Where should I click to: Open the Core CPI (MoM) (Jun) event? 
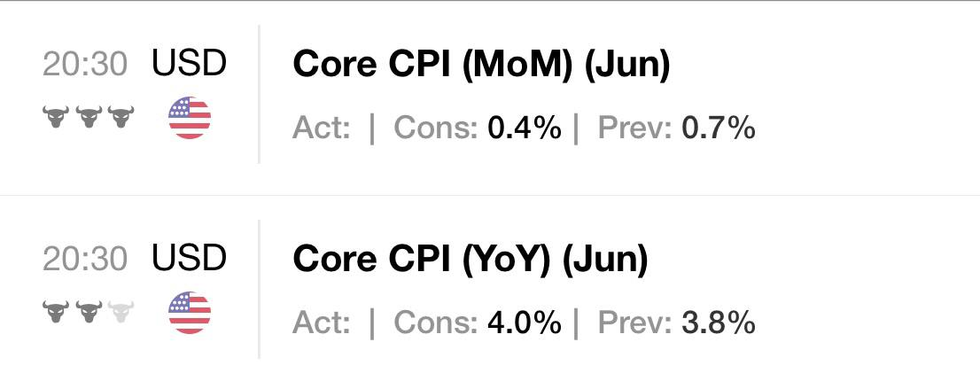481,65
